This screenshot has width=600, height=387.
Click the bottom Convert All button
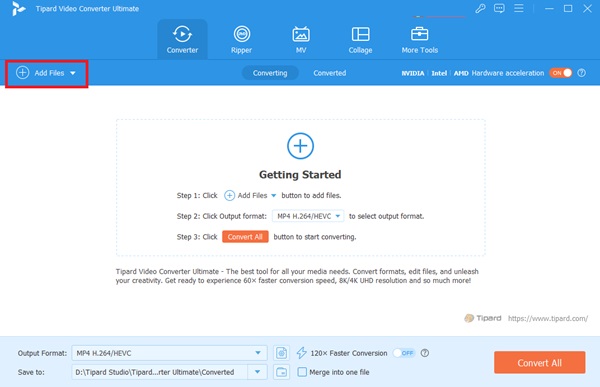point(540,363)
